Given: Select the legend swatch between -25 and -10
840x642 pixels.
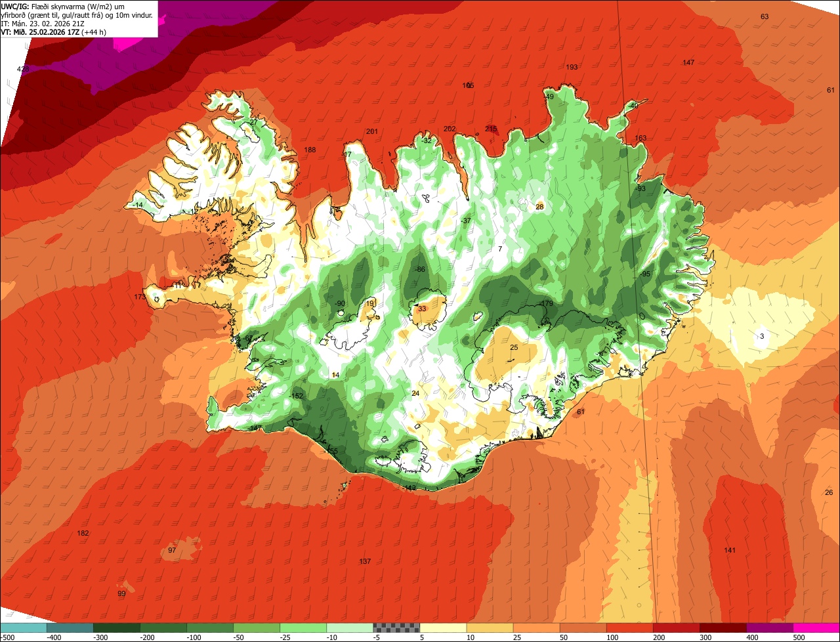Looking at the screenshot, I should [x=303, y=628].
